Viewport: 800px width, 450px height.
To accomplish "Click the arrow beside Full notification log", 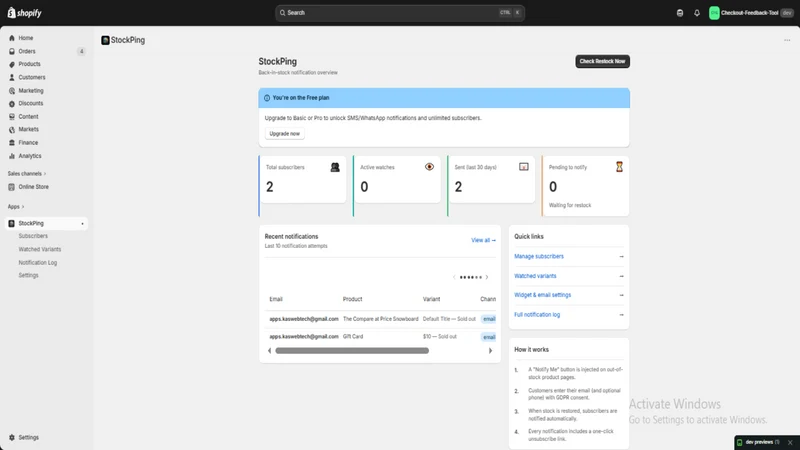I will pyautogui.click(x=621, y=315).
